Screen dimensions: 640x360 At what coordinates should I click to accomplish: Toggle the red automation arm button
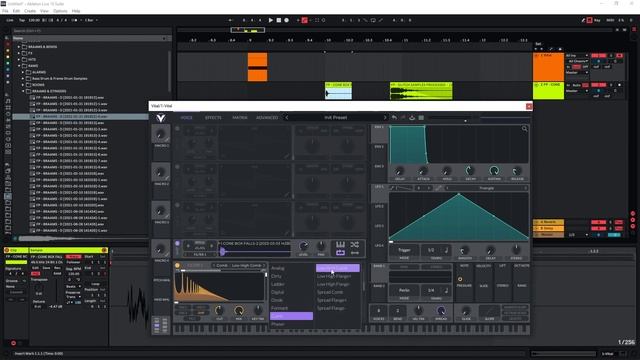pyautogui.click(x=304, y=20)
